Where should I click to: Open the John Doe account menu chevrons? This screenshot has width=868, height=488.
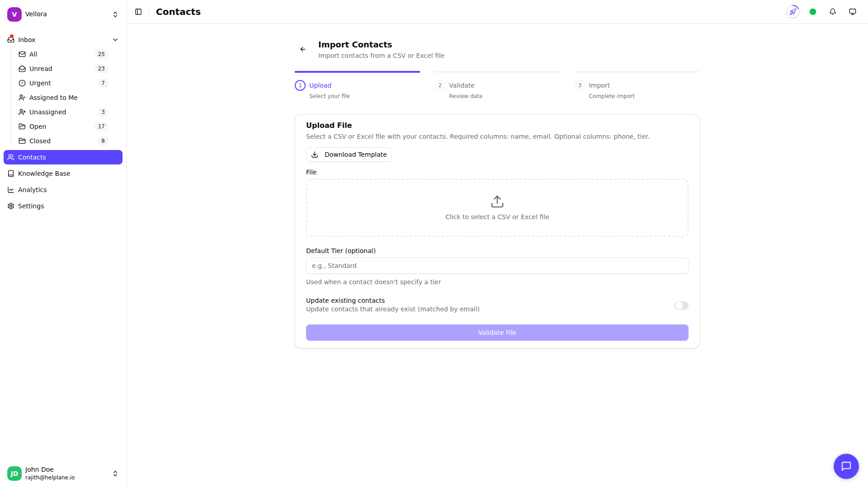[115, 474]
